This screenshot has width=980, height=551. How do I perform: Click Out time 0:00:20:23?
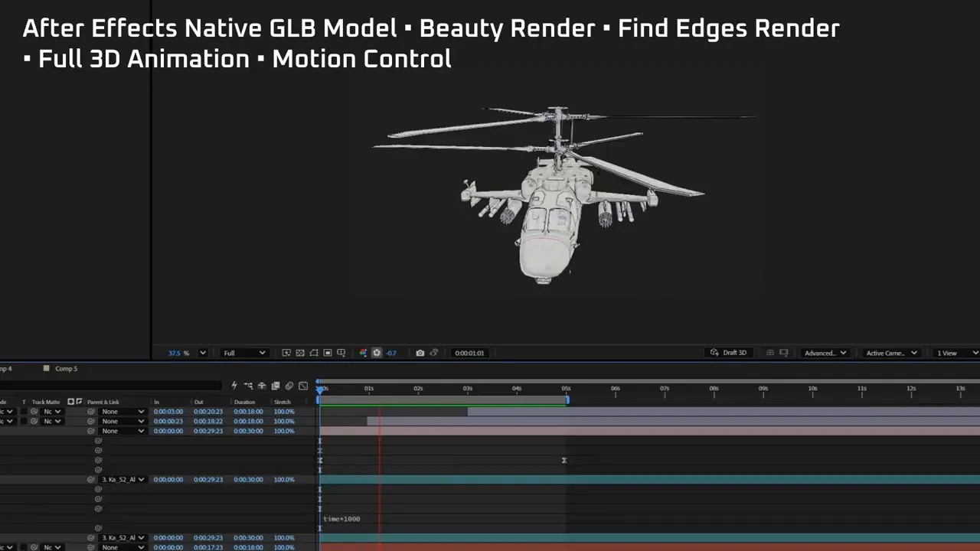[x=208, y=412]
